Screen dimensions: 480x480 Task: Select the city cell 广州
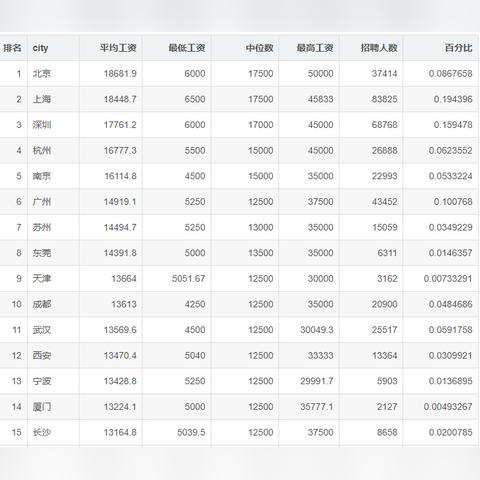[x=42, y=202]
